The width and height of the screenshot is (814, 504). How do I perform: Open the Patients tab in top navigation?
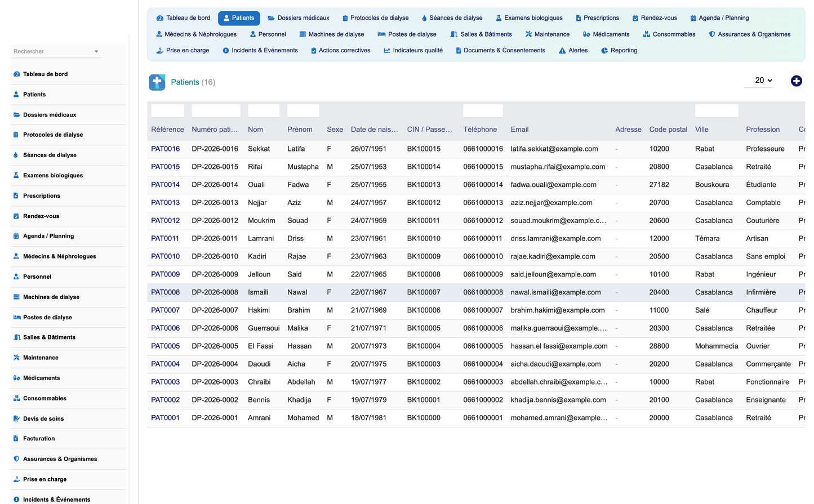pos(239,18)
